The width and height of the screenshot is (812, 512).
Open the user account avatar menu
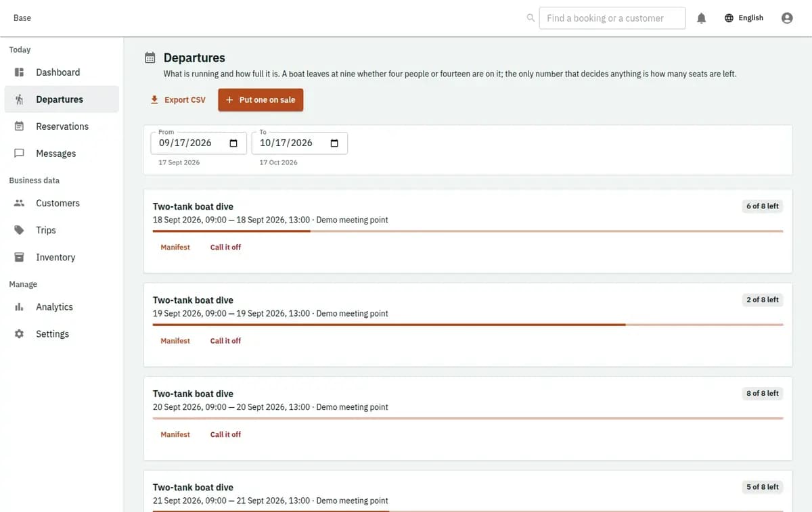(x=787, y=18)
